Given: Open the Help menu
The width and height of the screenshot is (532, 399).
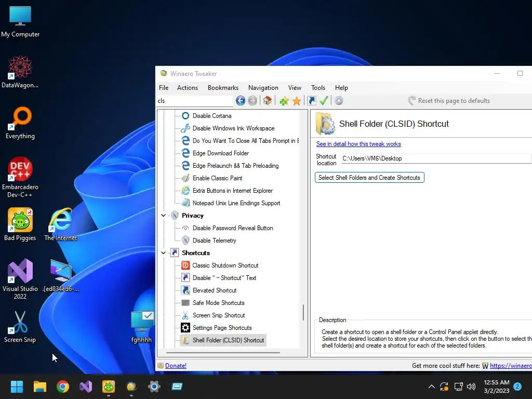Looking at the screenshot, I should point(341,87).
